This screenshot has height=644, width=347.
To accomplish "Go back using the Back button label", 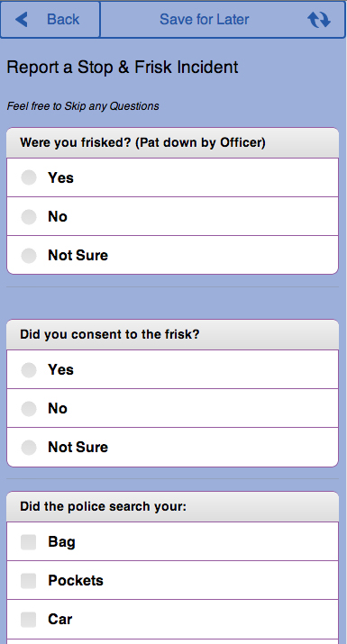I will [63, 19].
